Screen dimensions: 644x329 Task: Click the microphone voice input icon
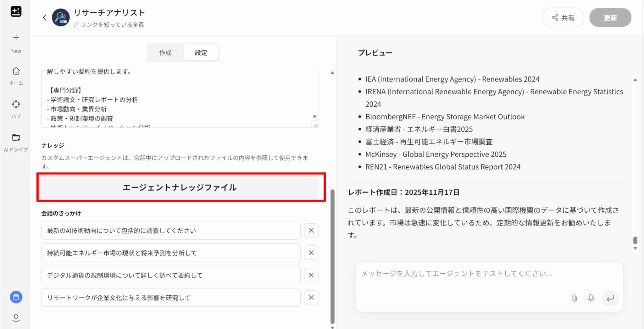[x=591, y=298]
